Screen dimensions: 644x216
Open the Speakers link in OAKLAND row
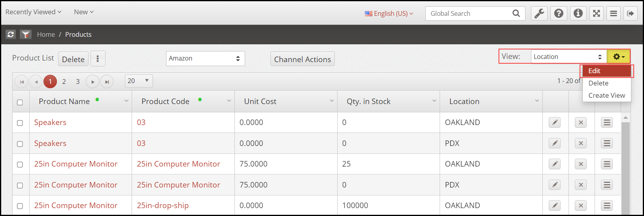50,123
